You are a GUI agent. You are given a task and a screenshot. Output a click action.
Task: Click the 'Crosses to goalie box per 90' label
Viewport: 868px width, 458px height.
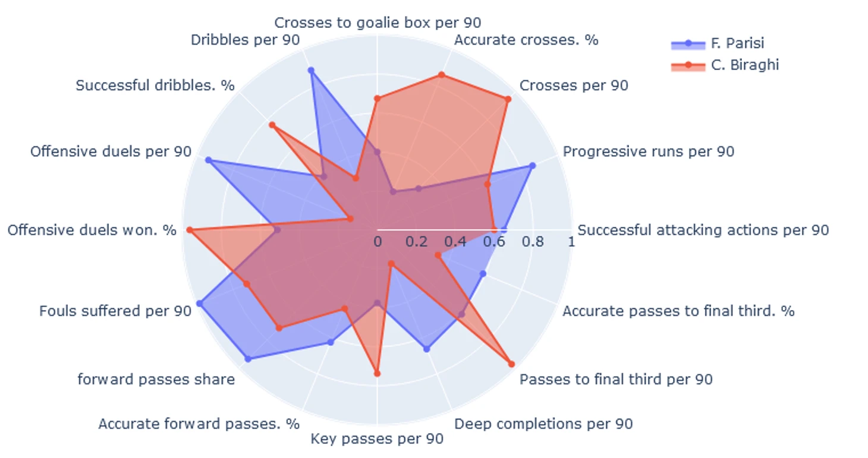[x=378, y=23]
